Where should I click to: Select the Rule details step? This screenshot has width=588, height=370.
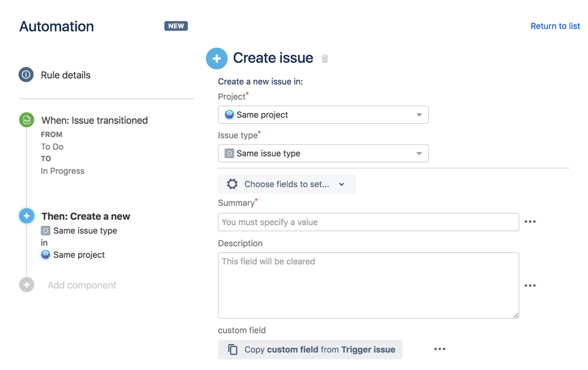click(x=67, y=75)
